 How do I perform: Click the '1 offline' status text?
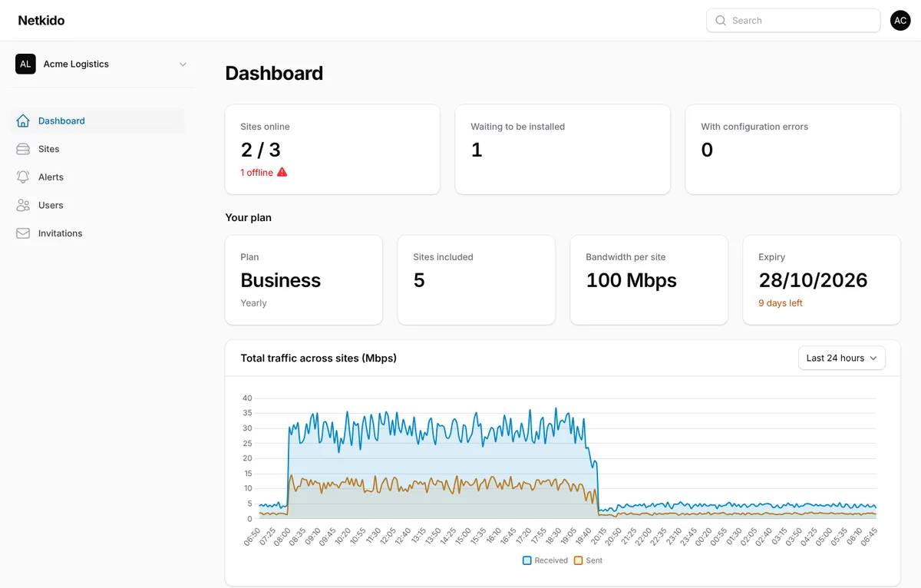click(257, 173)
